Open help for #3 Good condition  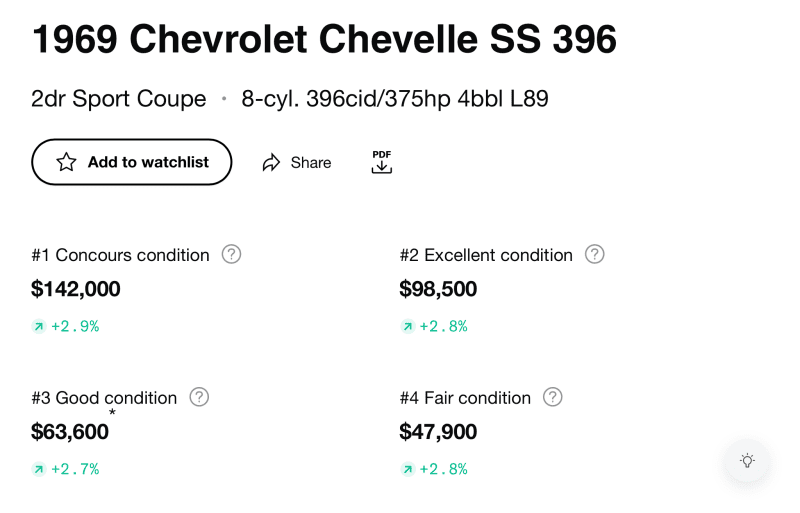point(199,397)
